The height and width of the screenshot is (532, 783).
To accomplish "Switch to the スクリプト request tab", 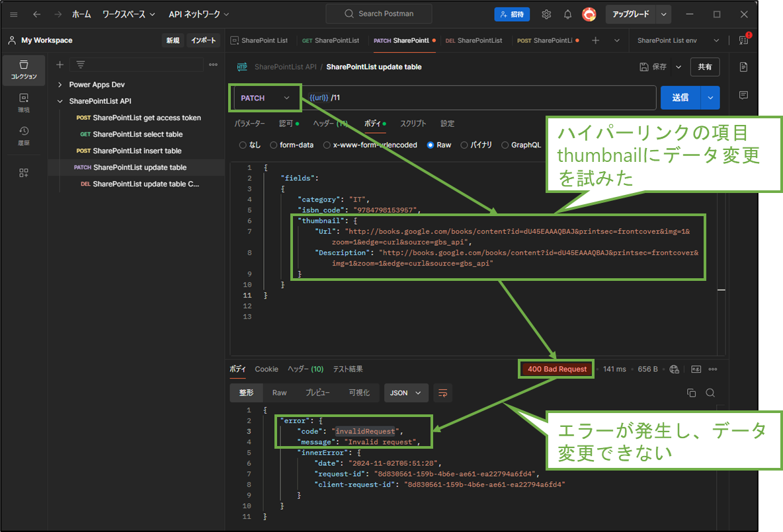I will point(413,123).
